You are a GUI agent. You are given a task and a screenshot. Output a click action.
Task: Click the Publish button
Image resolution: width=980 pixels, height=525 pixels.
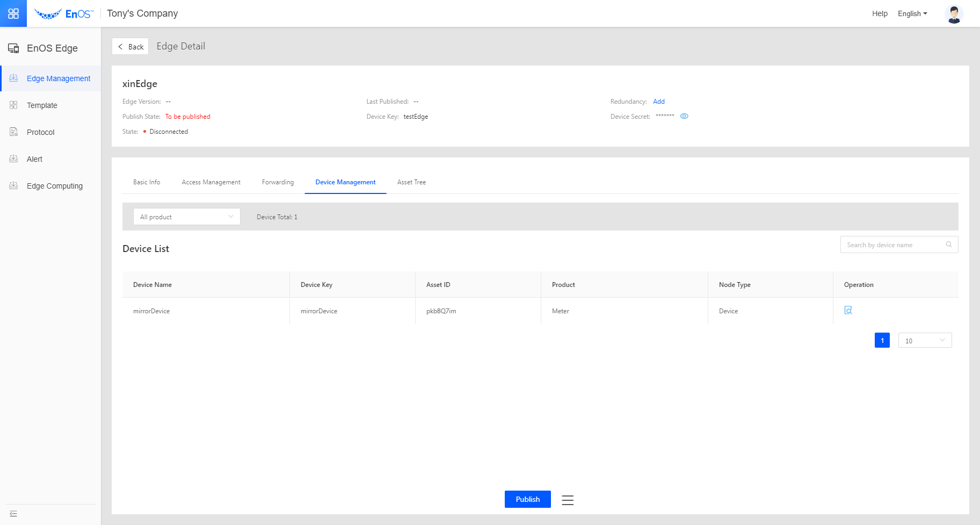click(x=527, y=499)
